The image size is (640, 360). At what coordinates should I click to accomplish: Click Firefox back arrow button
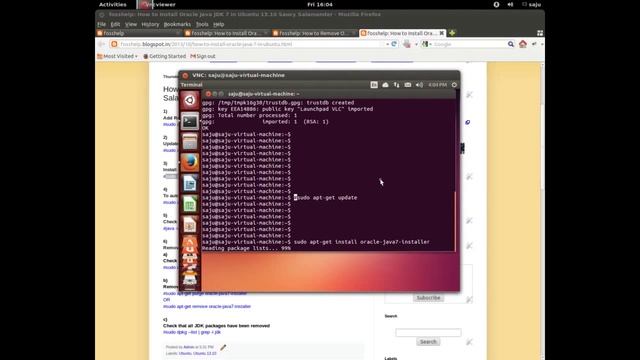102,44
